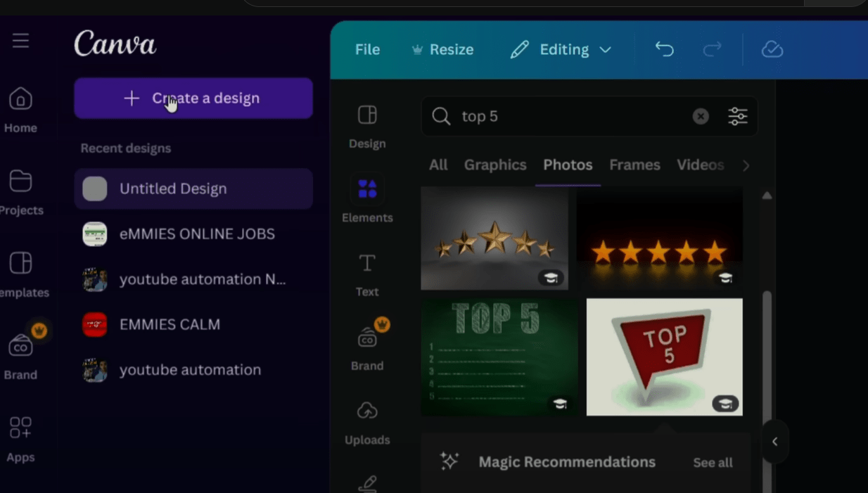
Task: Open the Design panel
Action: pyautogui.click(x=367, y=124)
